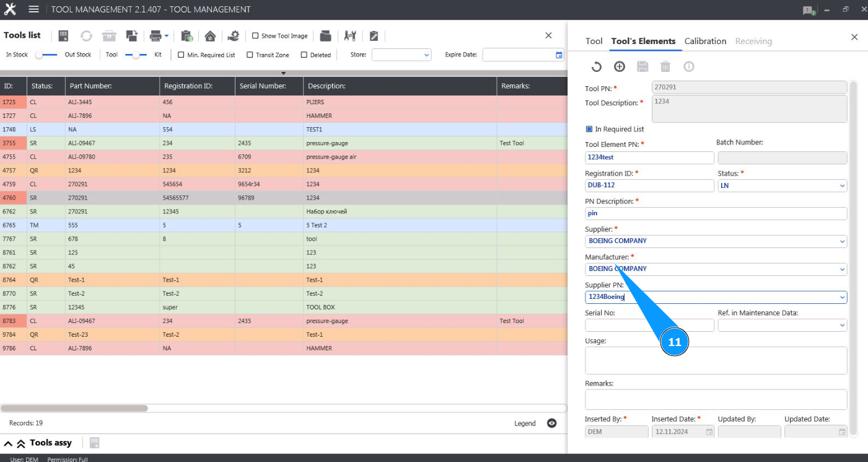868x462 pixels.
Task: Open the hamburger menu in title bar
Action: click(x=34, y=9)
